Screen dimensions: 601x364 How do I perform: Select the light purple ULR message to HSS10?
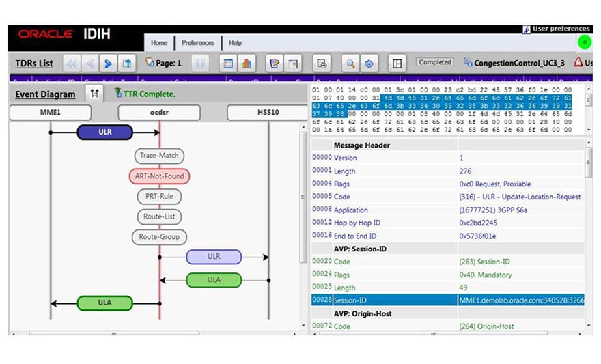pyautogui.click(x=214, y=257)
